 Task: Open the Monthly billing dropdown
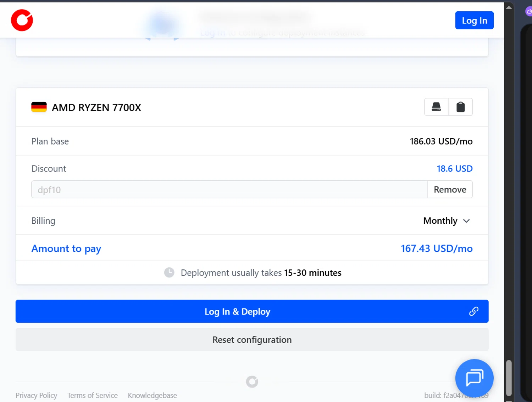pos(447,221)
